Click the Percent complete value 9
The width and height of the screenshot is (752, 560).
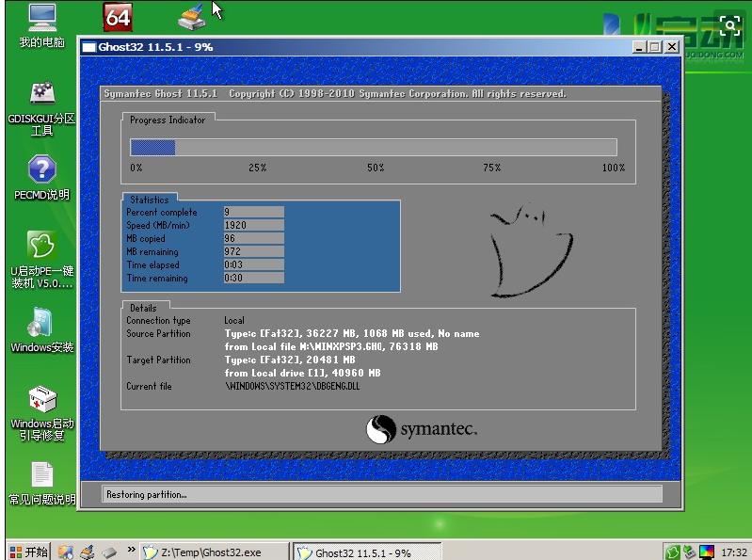click(254, 212)
